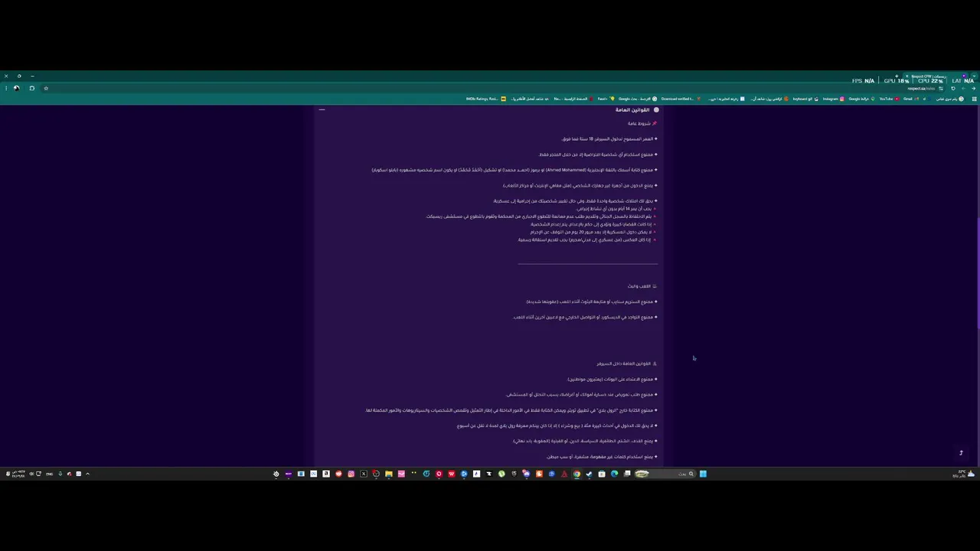980x551 pixels.
Task: Open the Fasel+ bookmark
Action: pos(606,99)
